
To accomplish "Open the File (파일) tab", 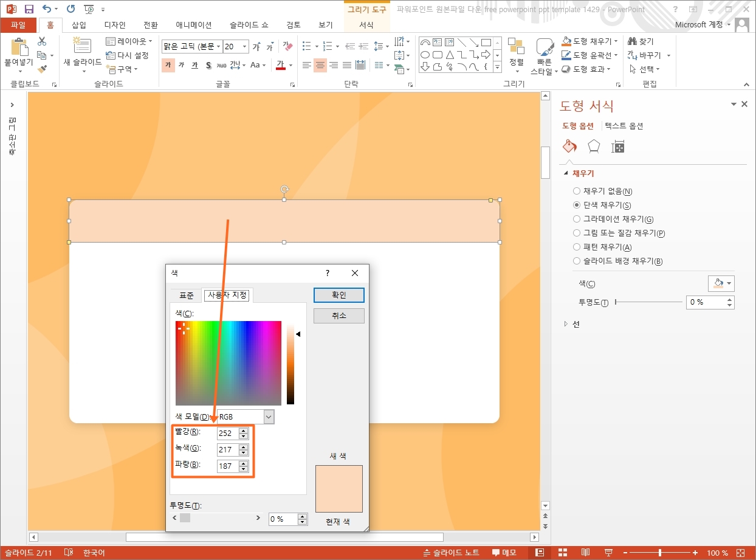I will coord(18,25).
